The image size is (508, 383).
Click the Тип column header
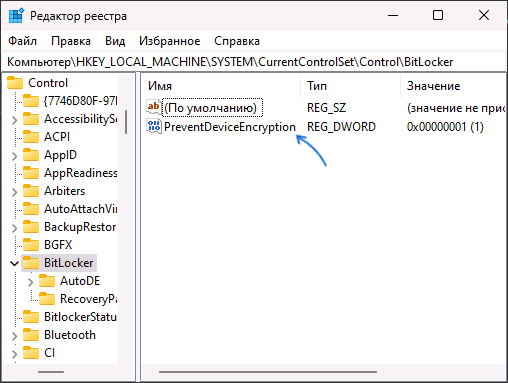[350, 86]
